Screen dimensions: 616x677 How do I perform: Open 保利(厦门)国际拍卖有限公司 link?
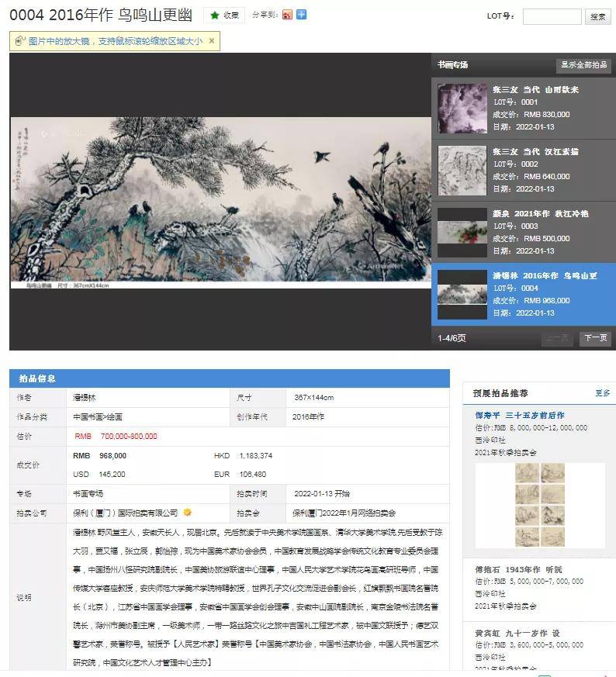125,513
